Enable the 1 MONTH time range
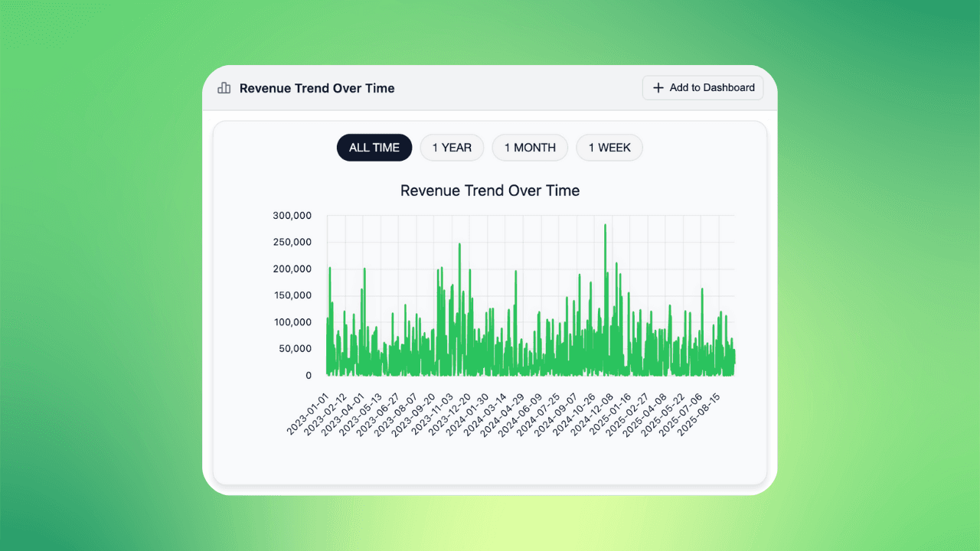 (x=530, y=147)
